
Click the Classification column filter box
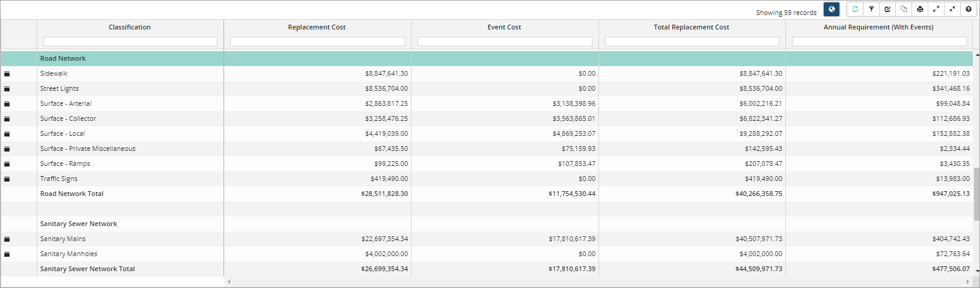coord(130,41)
